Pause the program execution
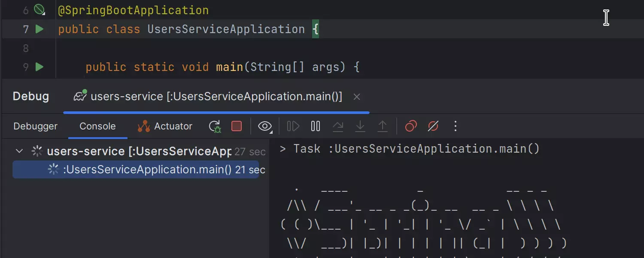Screen dimensions: 644x258 [316, 126]
